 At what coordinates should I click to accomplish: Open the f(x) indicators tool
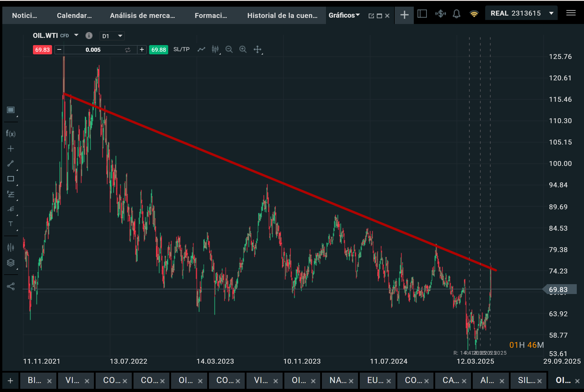pyautogui.click(x=11, y=134)
